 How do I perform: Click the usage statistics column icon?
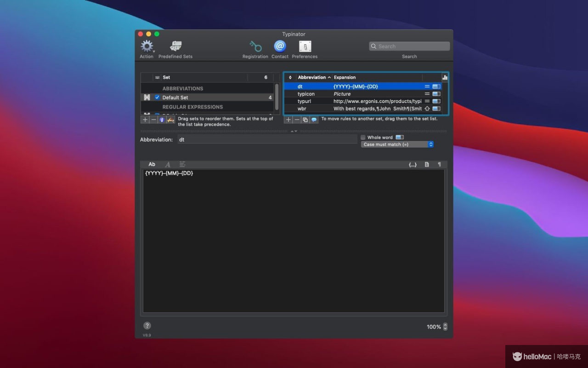click(445, 77)
